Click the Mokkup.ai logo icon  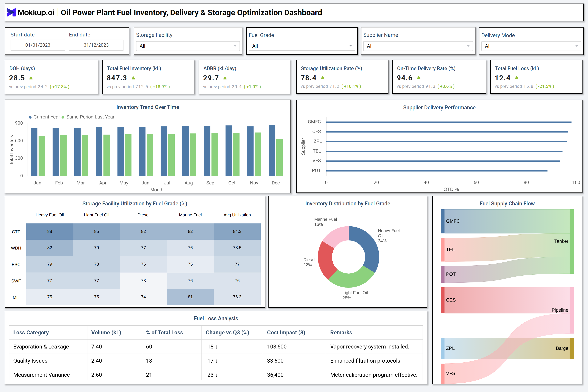point(11,13)
